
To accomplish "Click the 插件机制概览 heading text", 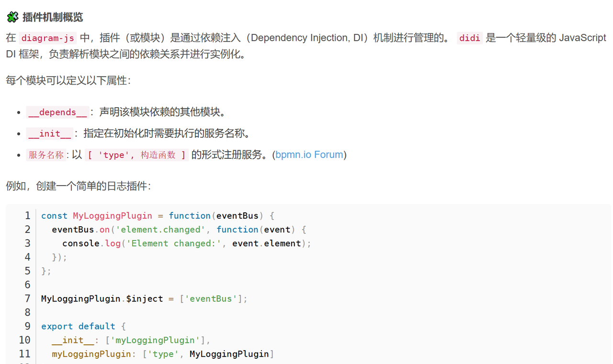I will tap(53, 17).
